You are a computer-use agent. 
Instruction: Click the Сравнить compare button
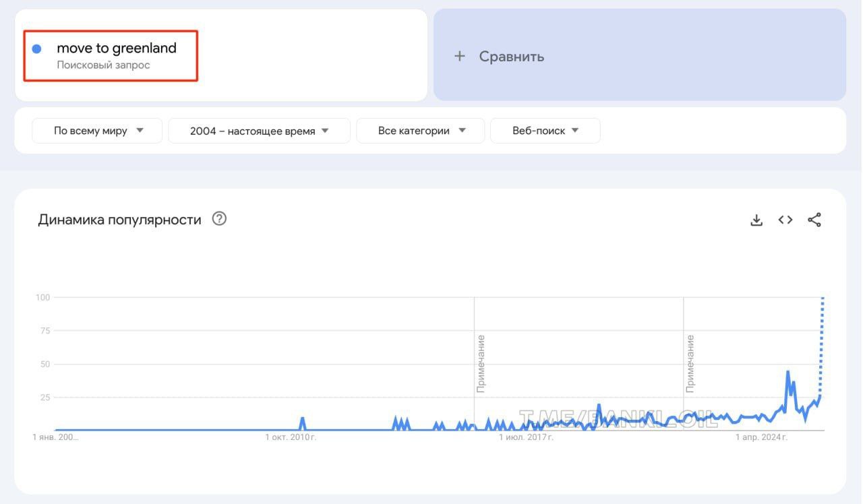[511, 56]
